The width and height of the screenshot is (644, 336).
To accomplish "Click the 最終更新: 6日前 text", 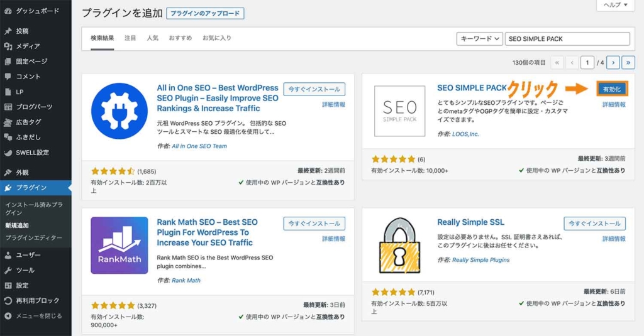I will [604, 291].
